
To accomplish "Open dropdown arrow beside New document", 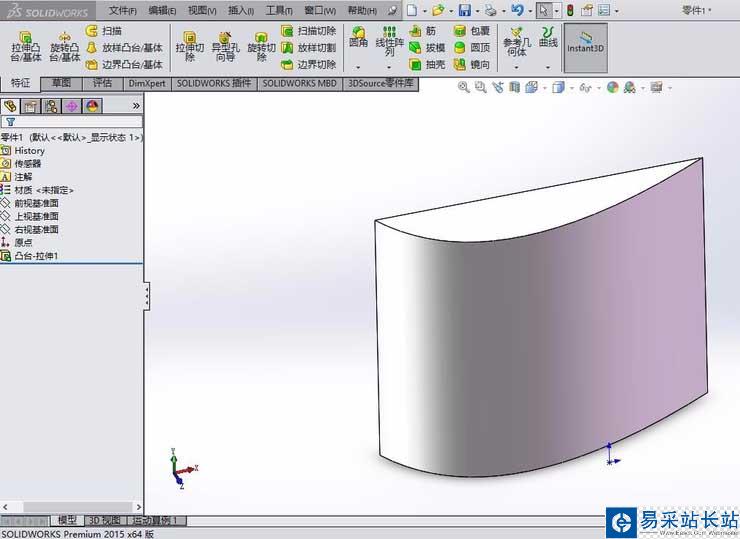I will [425, 10].
